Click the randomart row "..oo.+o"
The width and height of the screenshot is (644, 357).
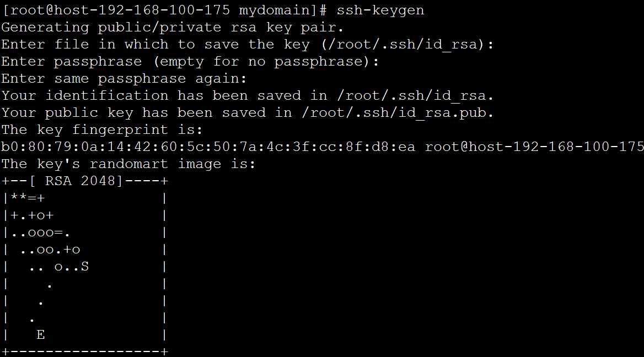coord(50,250)
